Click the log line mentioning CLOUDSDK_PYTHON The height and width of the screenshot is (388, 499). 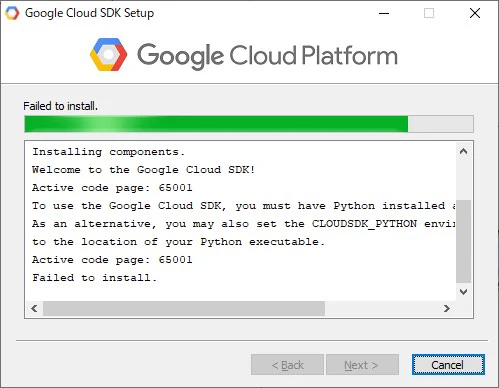click(244, 224)
